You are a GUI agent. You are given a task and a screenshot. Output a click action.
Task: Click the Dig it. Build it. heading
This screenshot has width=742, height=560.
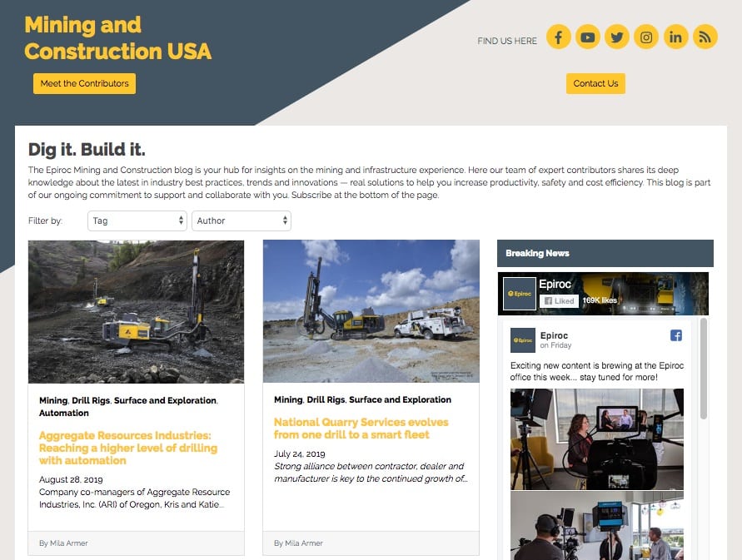(x=87, y=150)
